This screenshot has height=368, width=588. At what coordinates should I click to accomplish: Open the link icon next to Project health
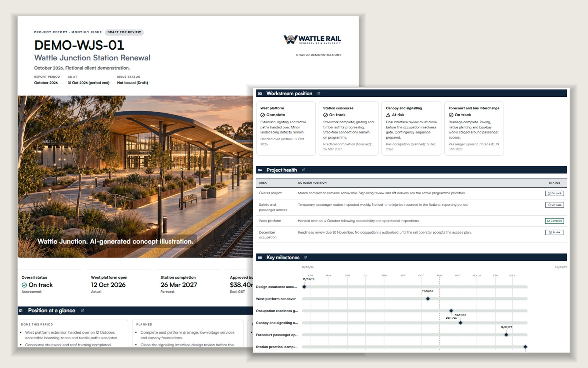[303, 170]
